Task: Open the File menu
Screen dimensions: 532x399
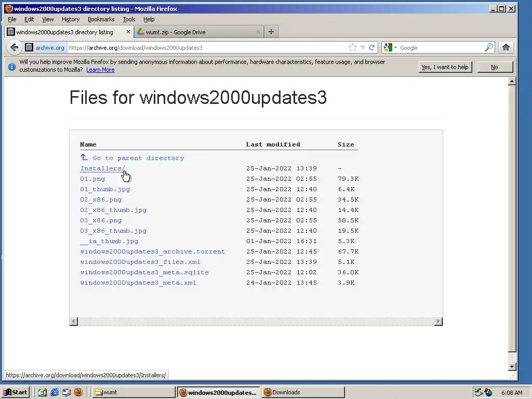Action: (x=12, y=19)
